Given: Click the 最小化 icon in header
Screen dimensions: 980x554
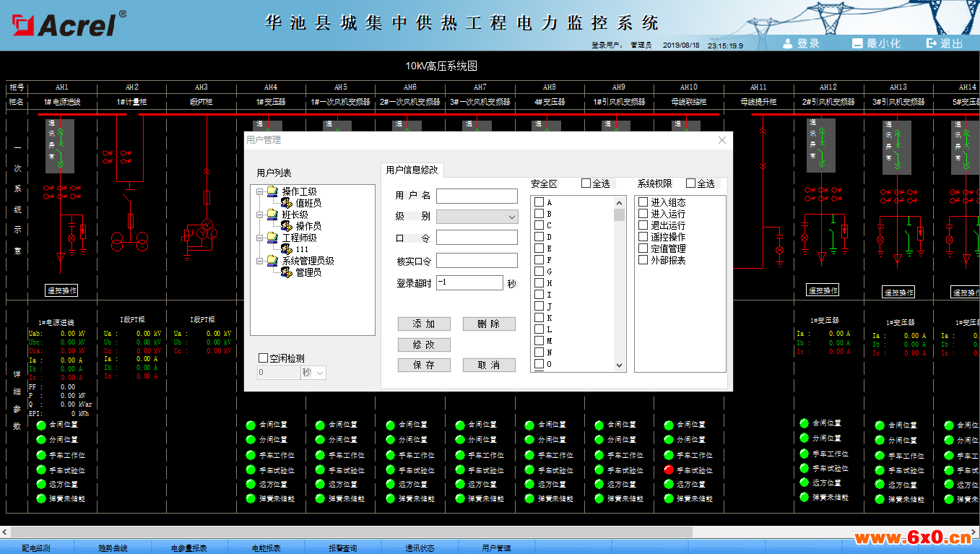Looking at the screenshot, I should pyautogui.click(x=857, y=43).
